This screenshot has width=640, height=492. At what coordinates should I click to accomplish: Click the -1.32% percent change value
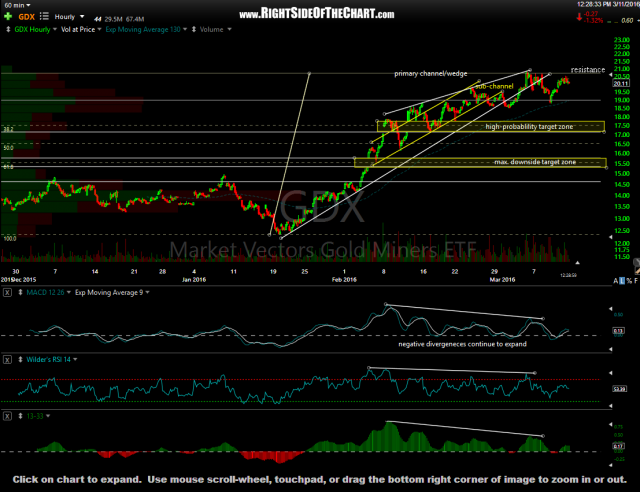pyautogui.click(x=593, y=20)
